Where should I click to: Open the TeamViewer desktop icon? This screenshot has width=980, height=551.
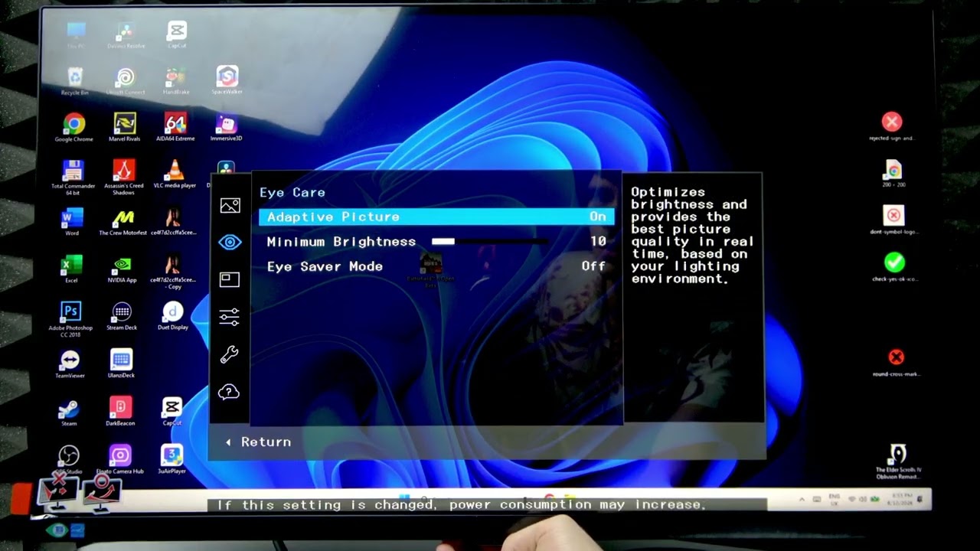point(70,364)
